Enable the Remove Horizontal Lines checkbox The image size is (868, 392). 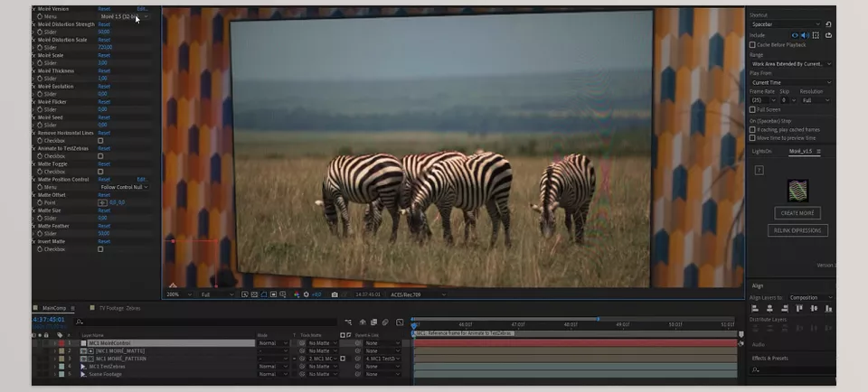pyautogui.click(x=100, y=141)
